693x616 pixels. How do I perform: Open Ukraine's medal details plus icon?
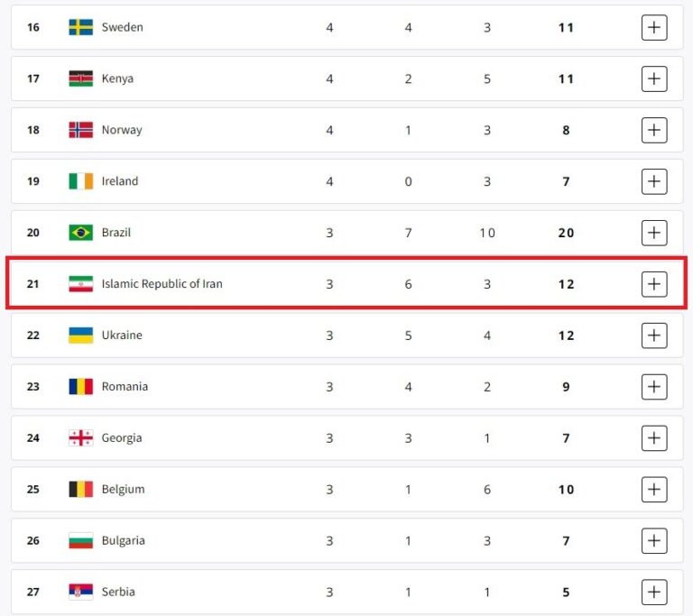click(x=654, y=335)
